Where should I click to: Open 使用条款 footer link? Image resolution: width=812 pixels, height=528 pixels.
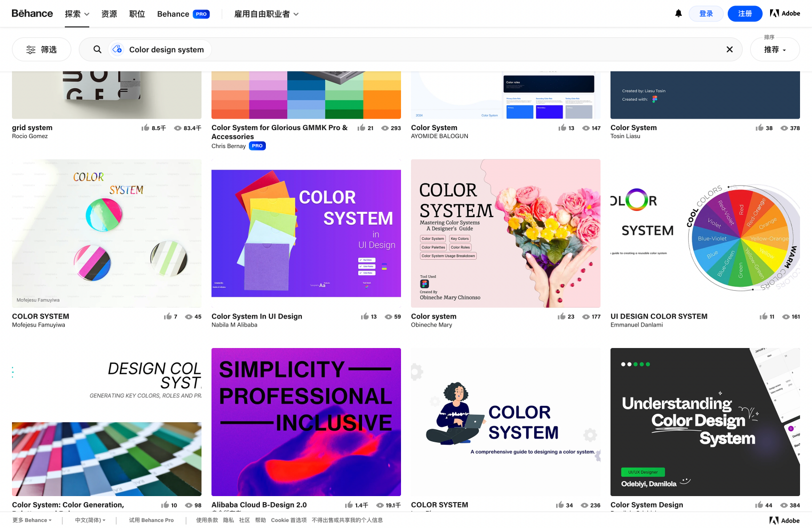pyautogui.click(x=207, y=520)
